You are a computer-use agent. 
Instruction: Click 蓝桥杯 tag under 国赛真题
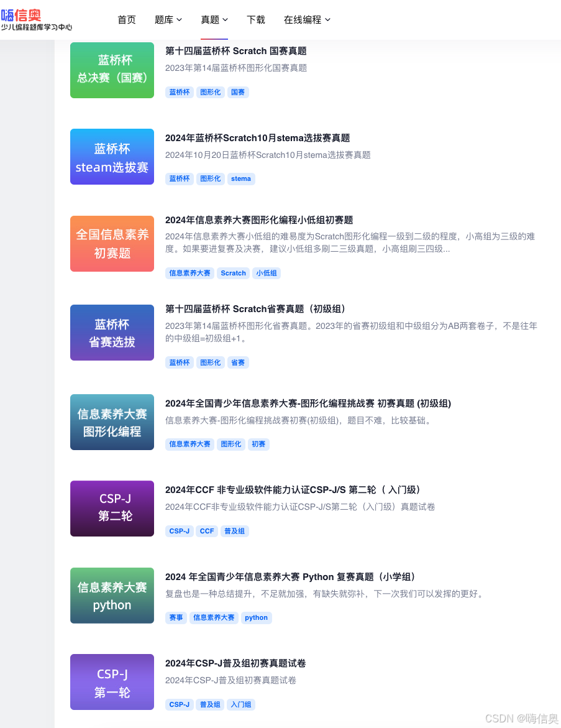point(180,92)
